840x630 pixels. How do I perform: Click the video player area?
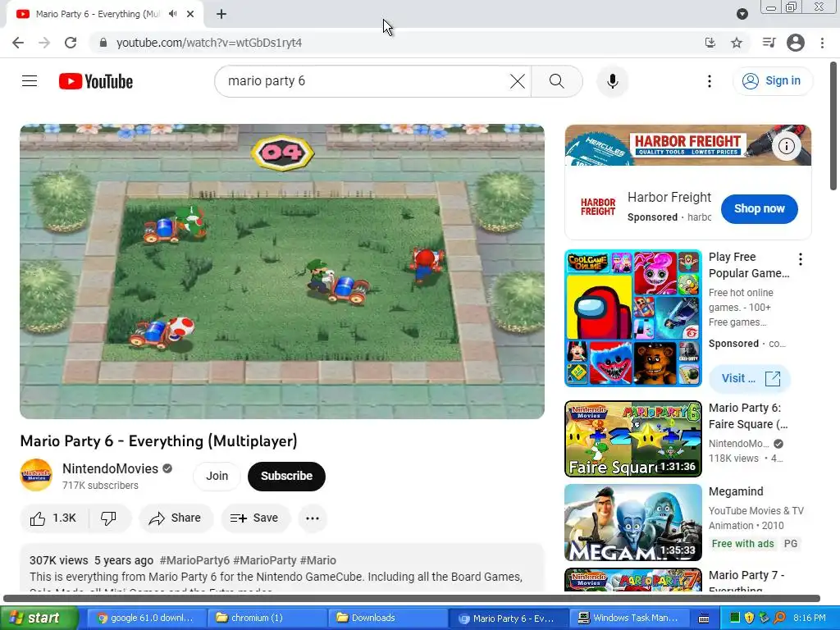coord(282,272)
